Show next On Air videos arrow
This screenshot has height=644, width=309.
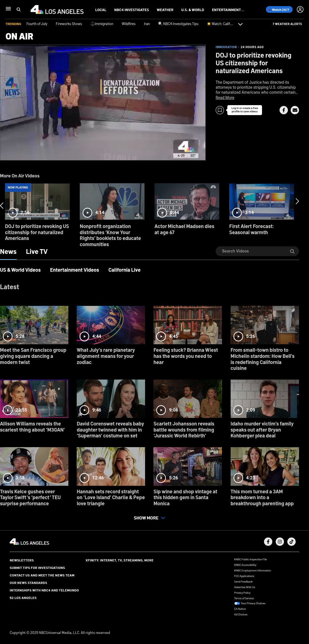[297, 201]
